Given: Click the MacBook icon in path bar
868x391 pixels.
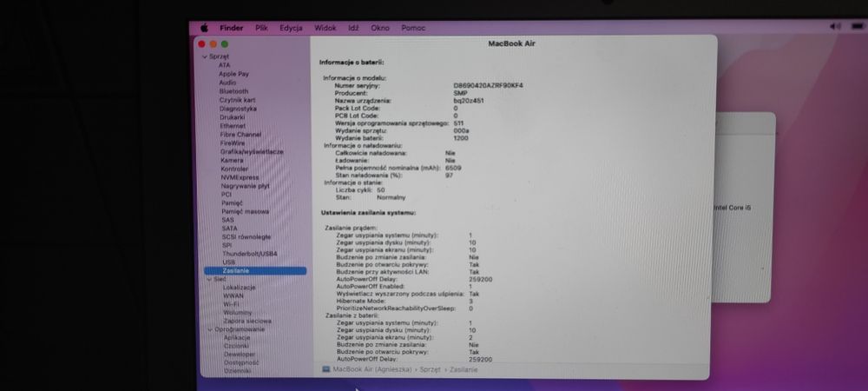Looking at the screenshot, I should (326, 369).
